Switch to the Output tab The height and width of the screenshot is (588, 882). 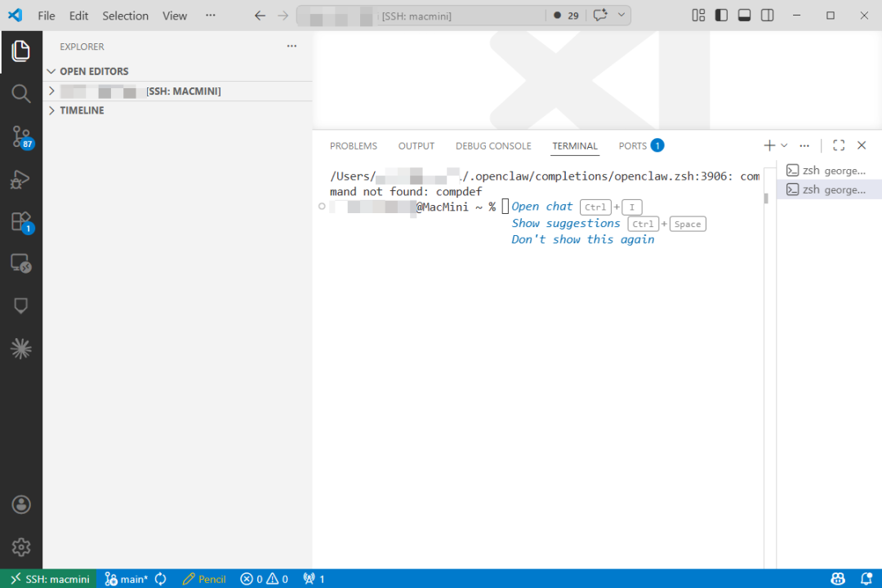point(416,145)
